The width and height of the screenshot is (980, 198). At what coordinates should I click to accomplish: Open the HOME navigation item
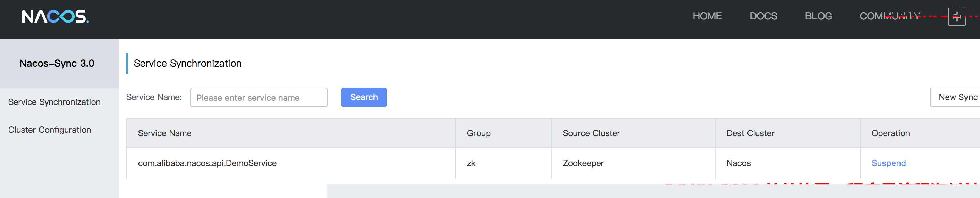(707, 16)
